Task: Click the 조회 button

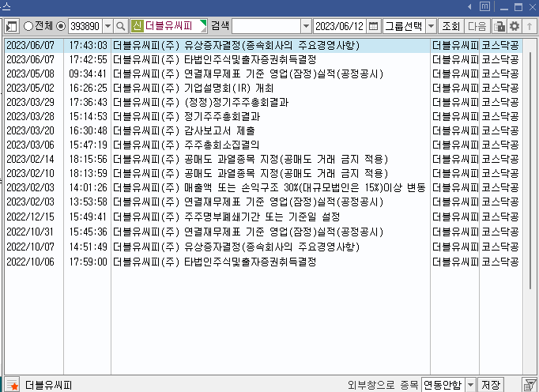Action: (x=450, y=26)
